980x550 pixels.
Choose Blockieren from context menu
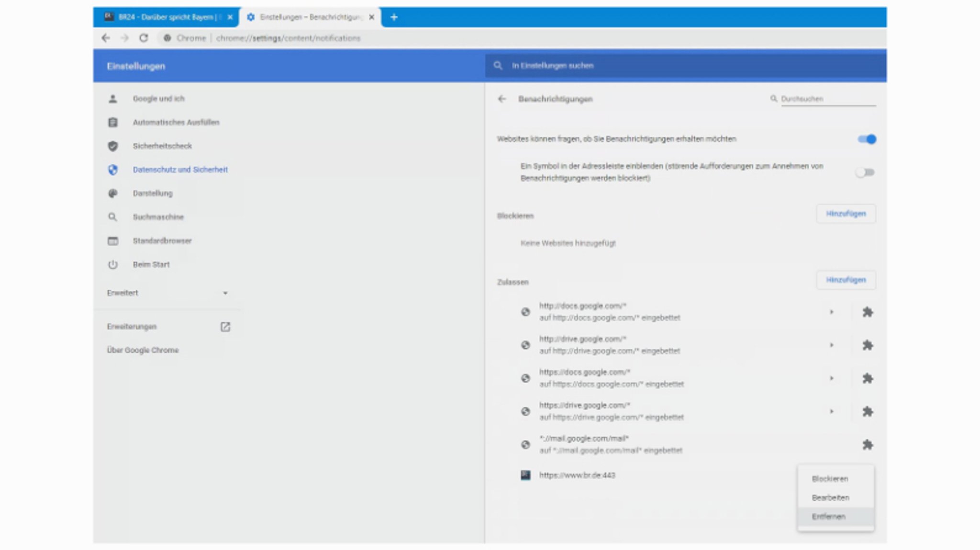(x=835, y=479)
